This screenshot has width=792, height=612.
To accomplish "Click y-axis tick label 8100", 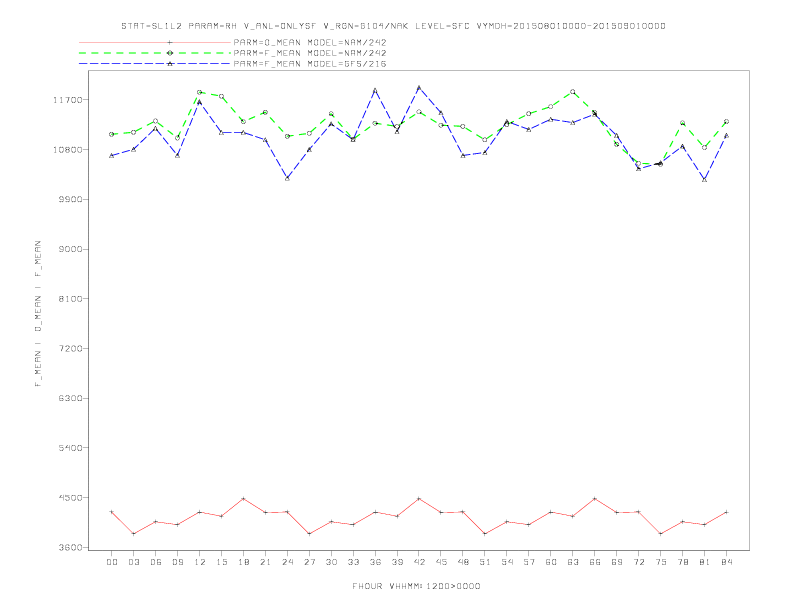I will point(70,299).
